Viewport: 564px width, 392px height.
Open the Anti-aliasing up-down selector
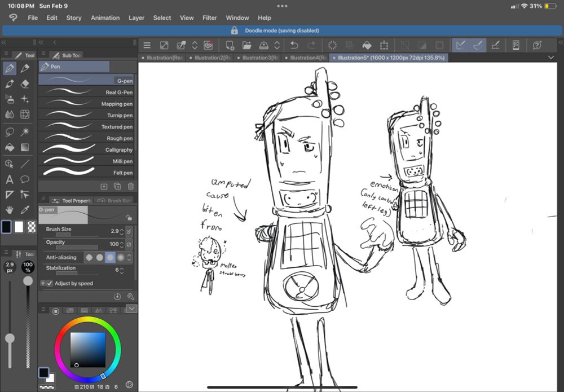pyautogui.click(x=129, y=258)
